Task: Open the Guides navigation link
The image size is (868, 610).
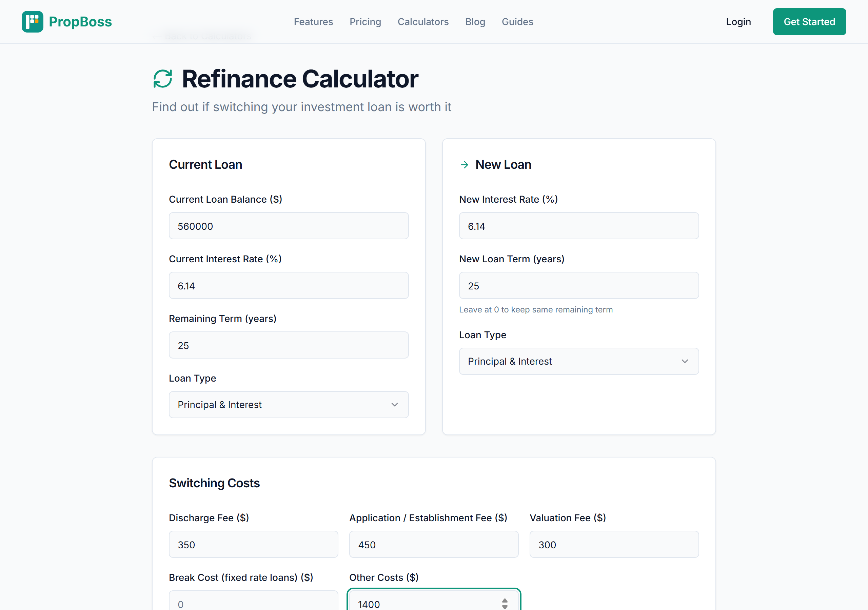Action: coord(517,22)
